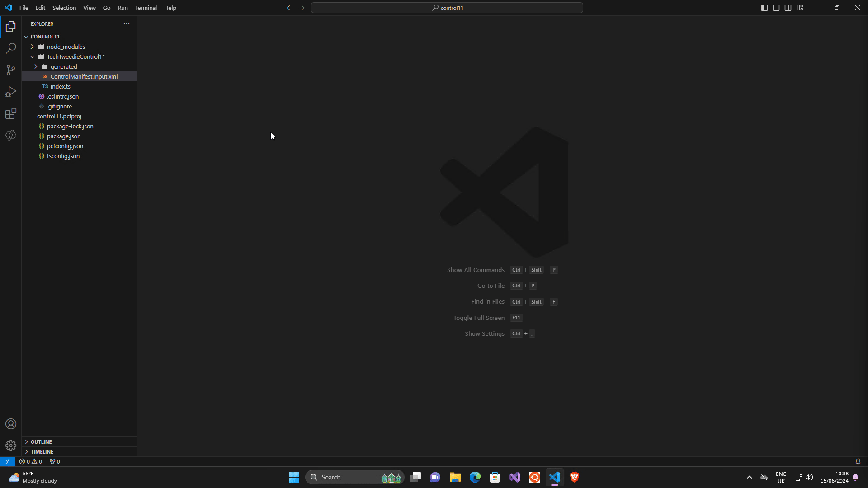This screenshot has width=868, height=488.
Task: Open the Search view in the activity bar
Action: tap(10, 48)
